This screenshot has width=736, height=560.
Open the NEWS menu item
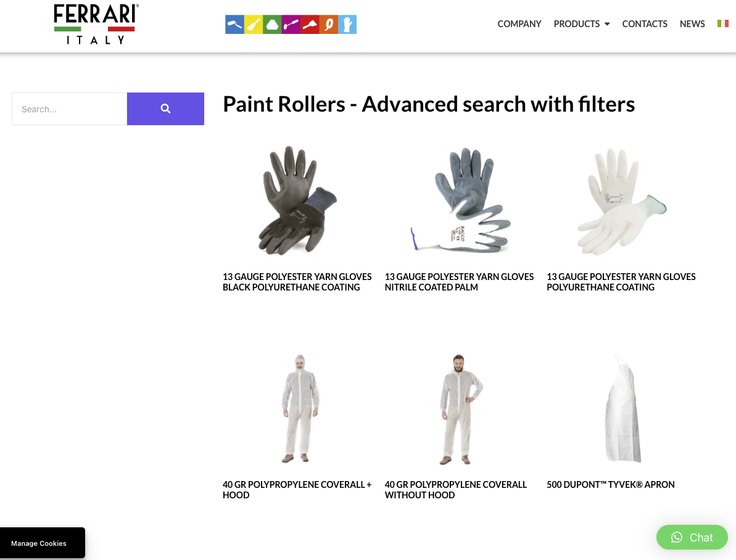pyautogui.click(x=692, y=24)
